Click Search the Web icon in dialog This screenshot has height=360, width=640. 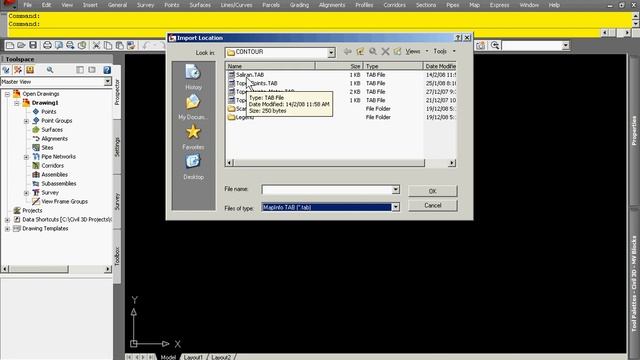[x=373, y=51]
